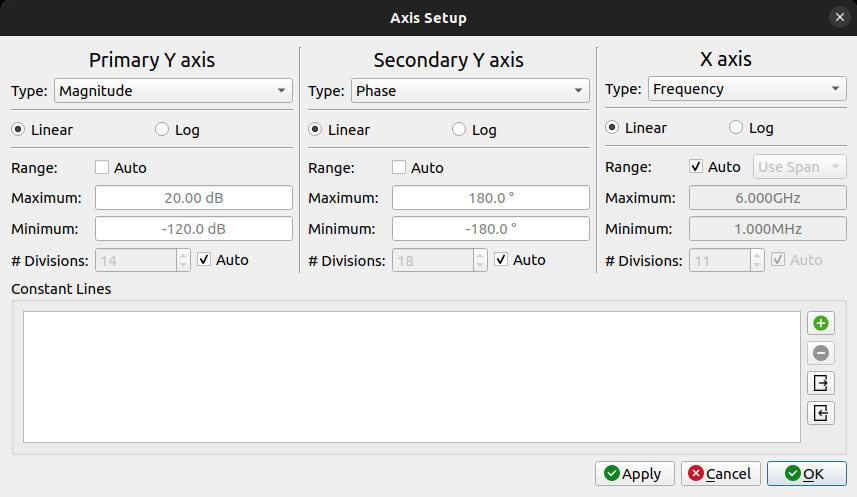Click Secondary Y axis Minimum field
Screen dimensions: 857x497
[x=490, y=229]
